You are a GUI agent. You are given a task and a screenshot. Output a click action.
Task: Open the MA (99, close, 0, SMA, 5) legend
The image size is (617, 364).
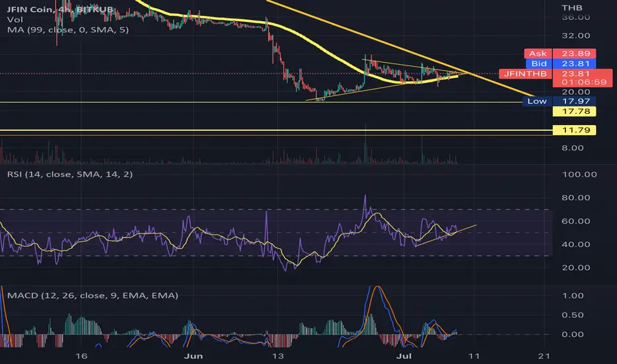point(68,30)
